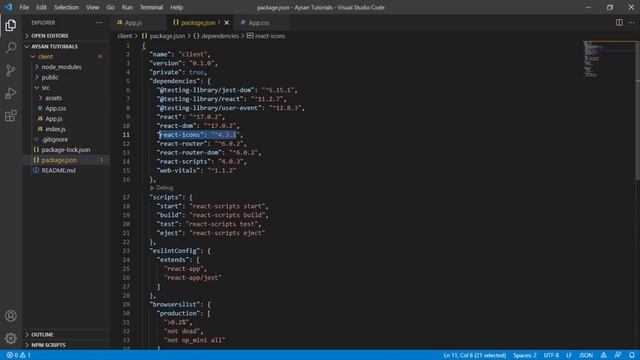Open the Help menu
The width and height of the screenshot is (640, 360).
point(176,7)
